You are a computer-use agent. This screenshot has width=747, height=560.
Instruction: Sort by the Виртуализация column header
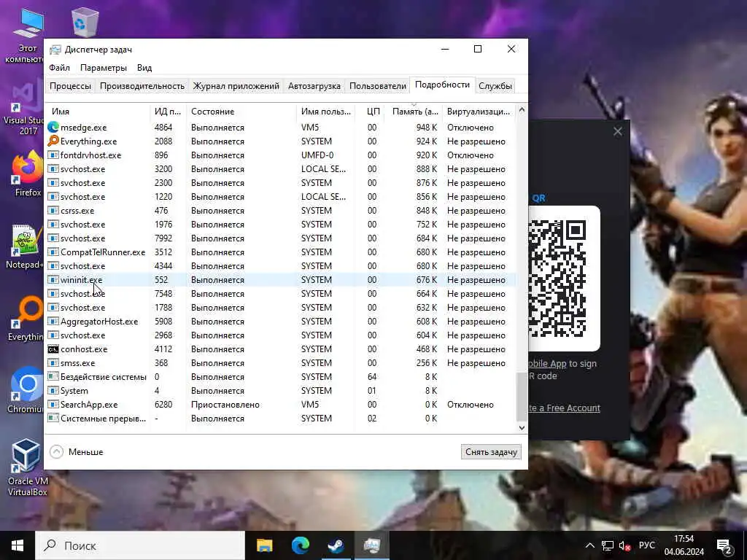pos(479,112)
